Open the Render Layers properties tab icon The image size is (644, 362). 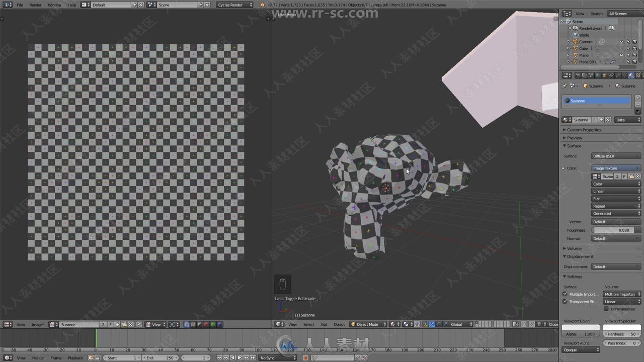584,75
